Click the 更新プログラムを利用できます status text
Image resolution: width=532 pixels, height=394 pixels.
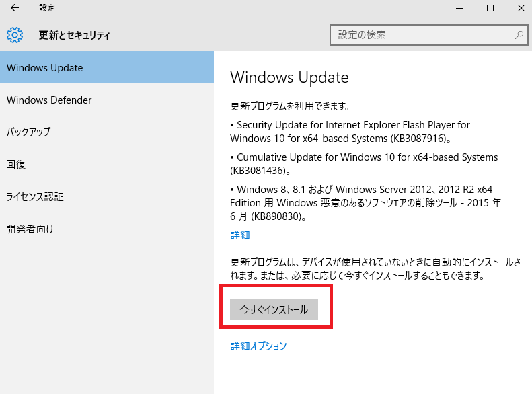[290, 106]
